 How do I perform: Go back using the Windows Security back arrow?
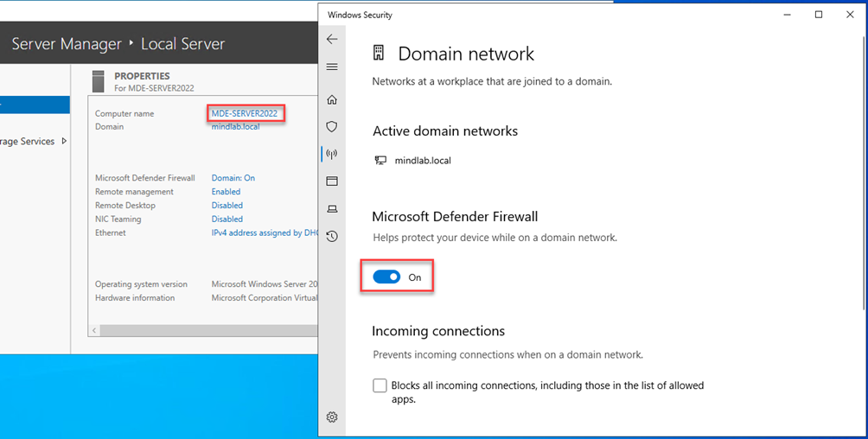tap(332, 39)
